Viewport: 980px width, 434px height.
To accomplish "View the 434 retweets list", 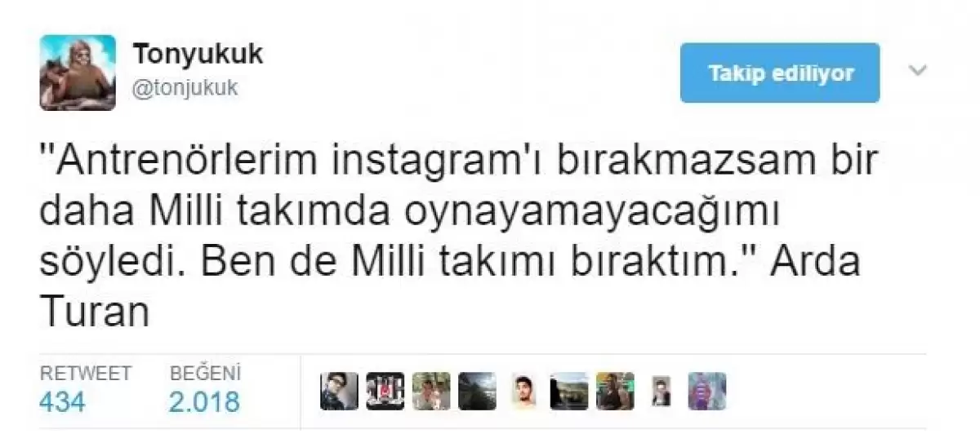I will 62,401.
